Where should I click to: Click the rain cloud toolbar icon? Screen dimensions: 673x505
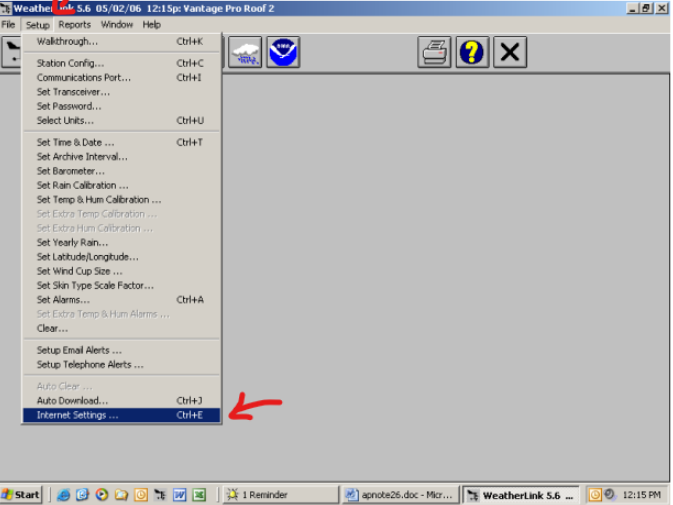pyautogui.click(x=245, y=52)
